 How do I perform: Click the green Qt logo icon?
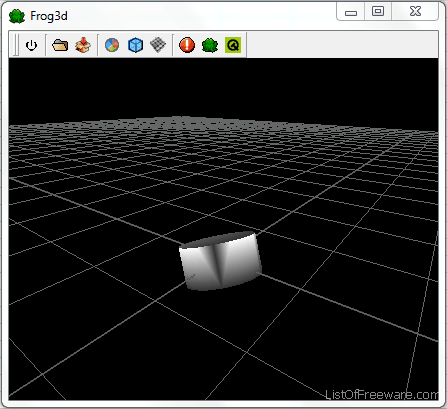(233, 45)
